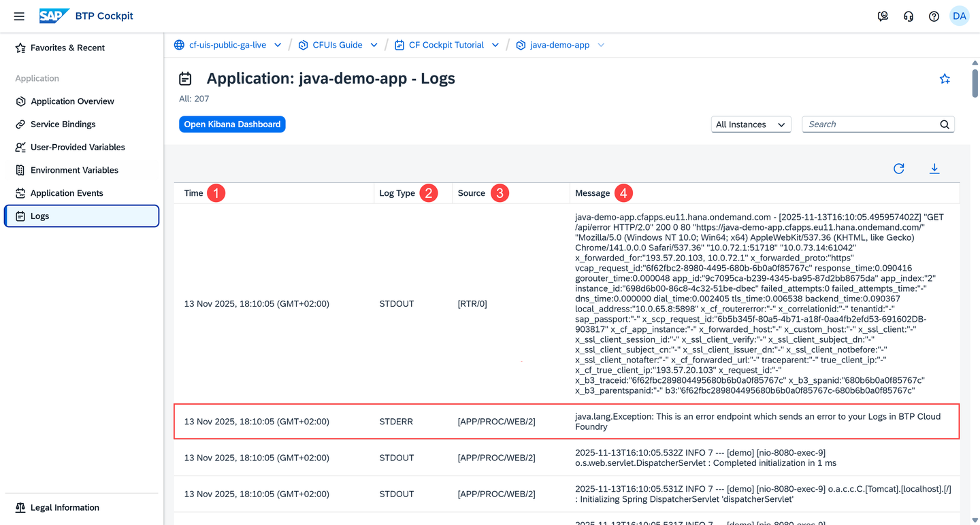This screenshot has height=525, width=980.
Task: Focus the Search input field
Action: (871, 124)
